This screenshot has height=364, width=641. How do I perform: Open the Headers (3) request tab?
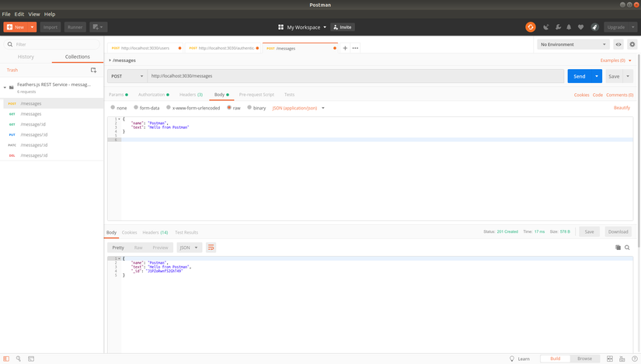pyautogui.click(x=191, y=95)
